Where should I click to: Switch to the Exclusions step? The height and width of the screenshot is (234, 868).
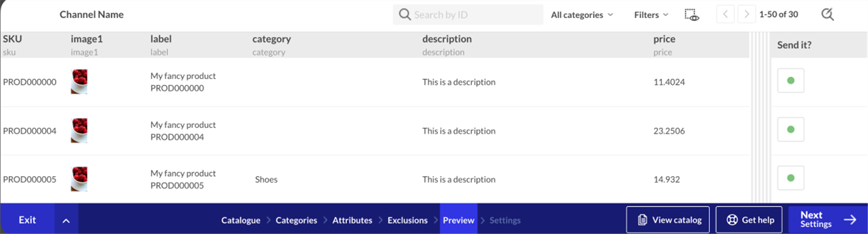(x=407, y=220)
